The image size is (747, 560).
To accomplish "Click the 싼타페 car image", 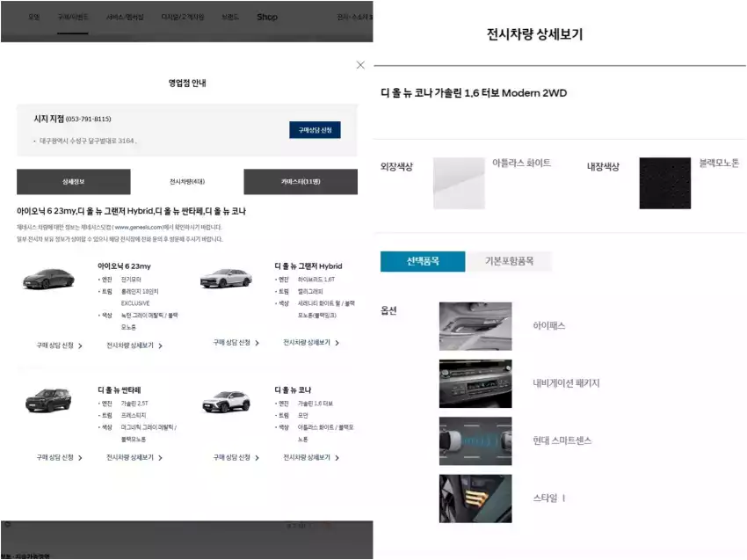I will coord(48,400).
